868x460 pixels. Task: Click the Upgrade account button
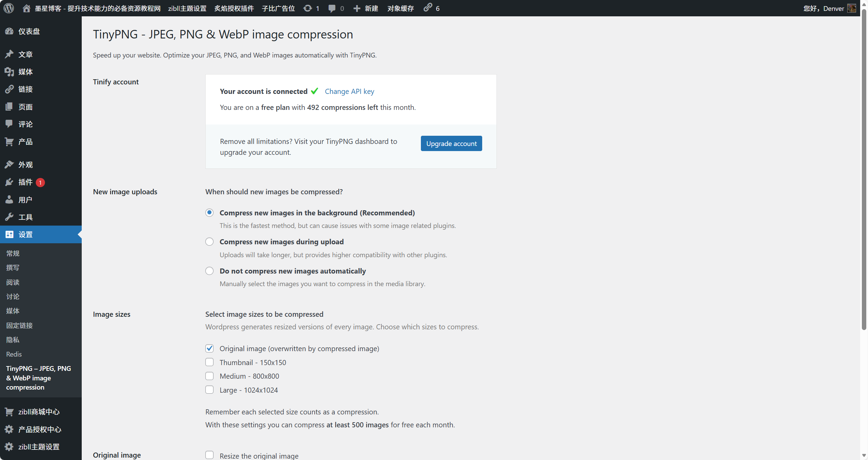[x=451, y=144]
